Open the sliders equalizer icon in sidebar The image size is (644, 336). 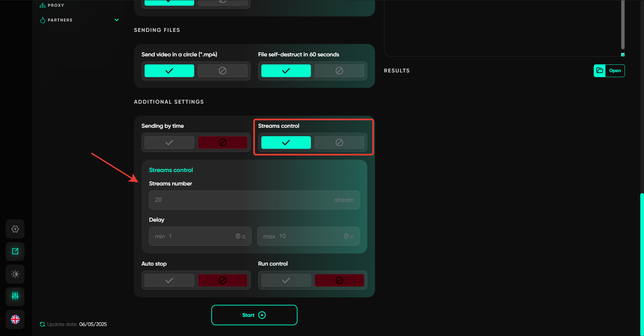click(x=15, y=296)
